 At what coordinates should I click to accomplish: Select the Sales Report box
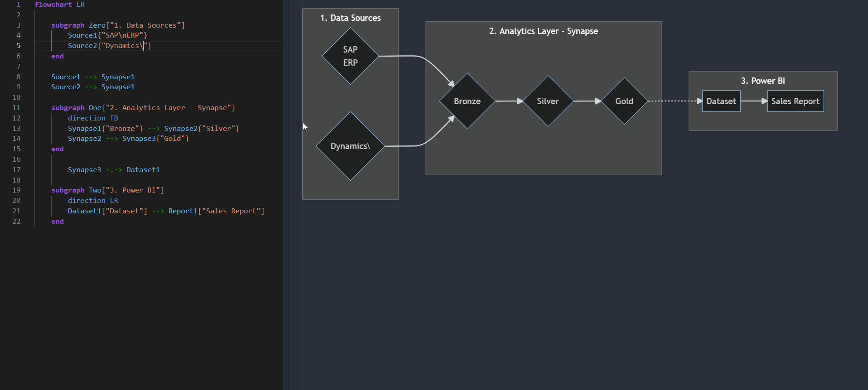(x=795, y=101)
